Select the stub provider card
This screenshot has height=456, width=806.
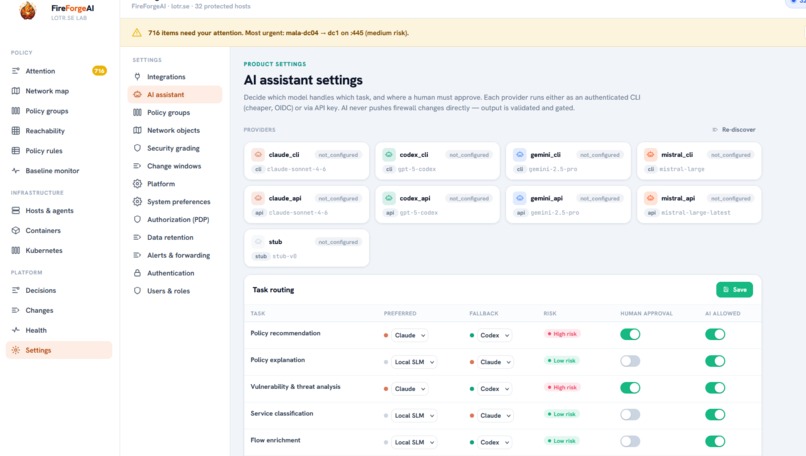pyautogui.click(x=306, y=248)
